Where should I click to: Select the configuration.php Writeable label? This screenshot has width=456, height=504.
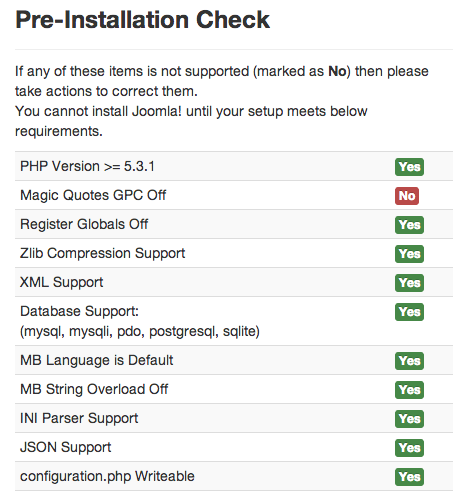point(107,476)
